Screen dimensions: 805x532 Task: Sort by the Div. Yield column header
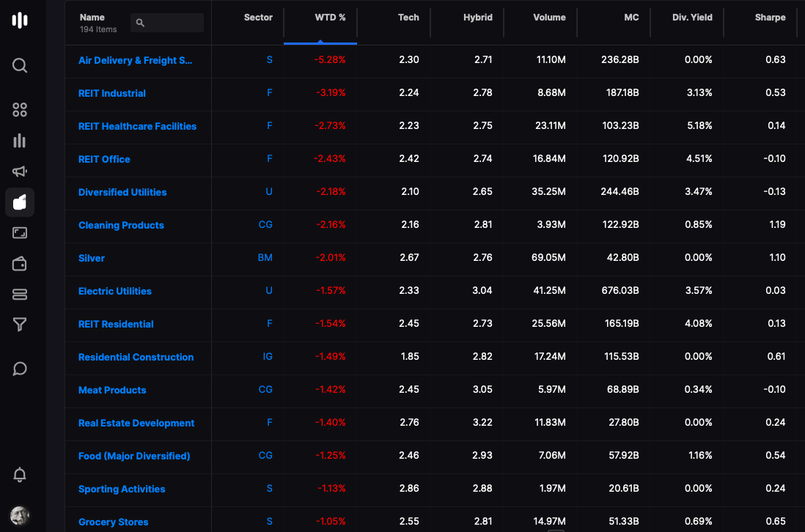(x=692, y=18)
